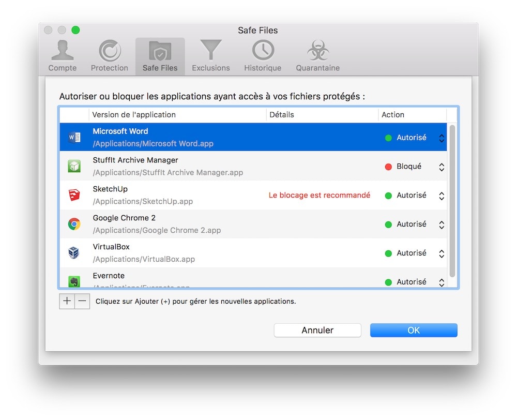This screenshot has height=420, width=517.
Task: Click the red Bloqué status dot for StuffIt
Action: point(388,167)
